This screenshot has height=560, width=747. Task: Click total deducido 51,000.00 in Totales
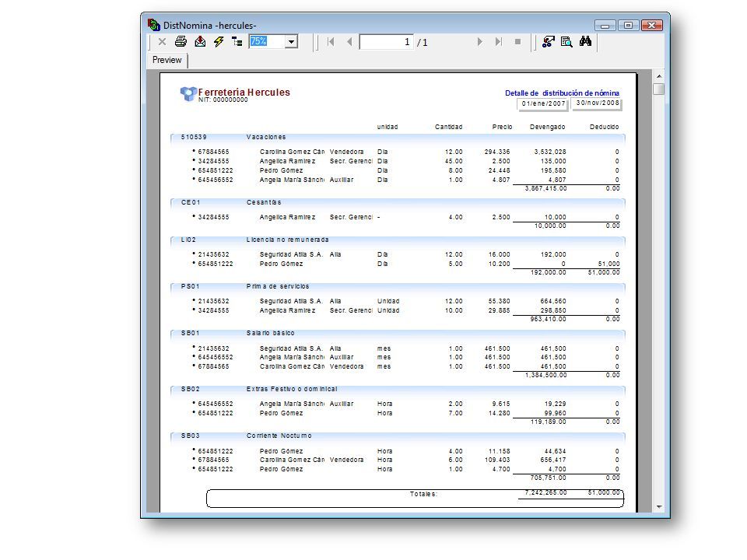click(x=604, y=493)
